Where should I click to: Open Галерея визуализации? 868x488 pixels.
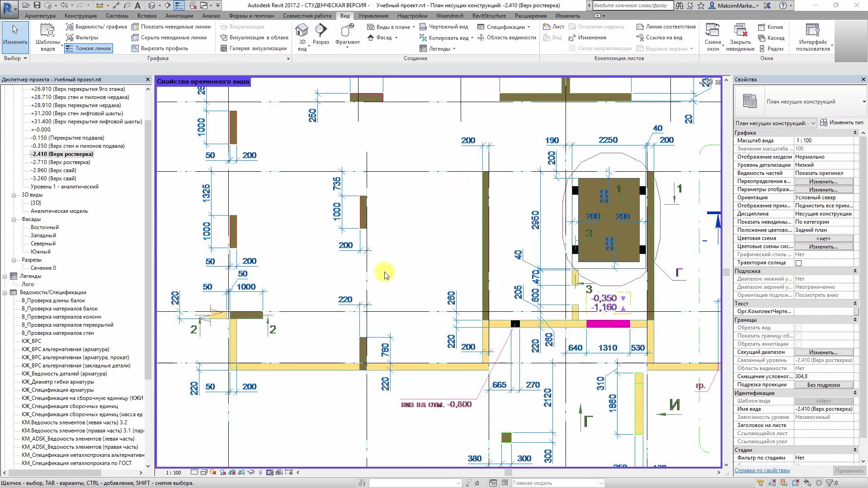[254, 48]
